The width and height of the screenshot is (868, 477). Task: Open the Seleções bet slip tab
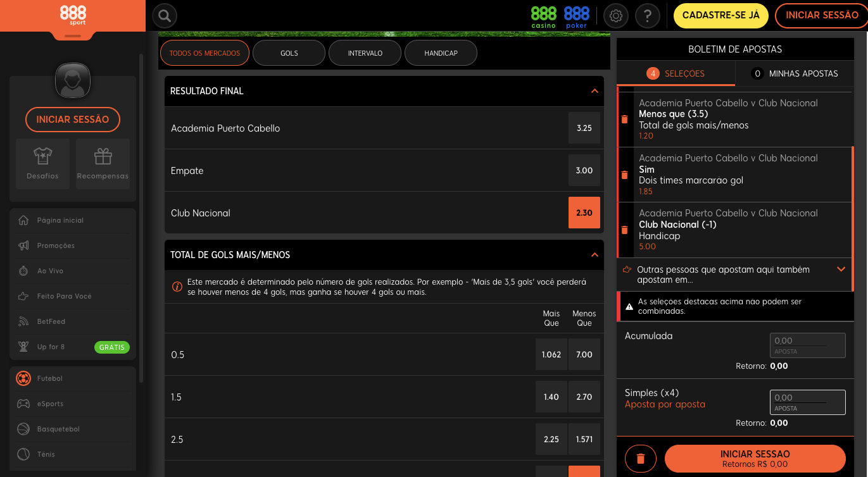[x=676, y=73]
